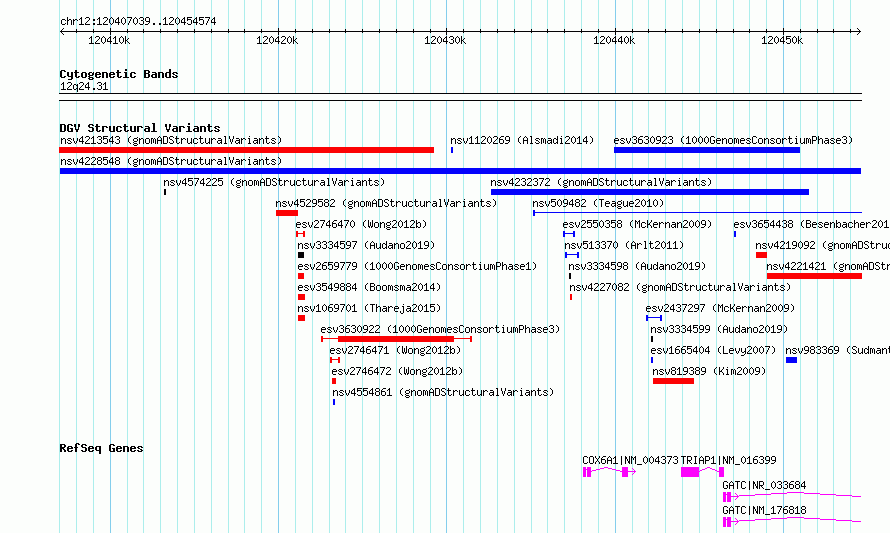890x533 pixels.
Task: Select the red nsv819389 variant bar
Action: point(673,381)
